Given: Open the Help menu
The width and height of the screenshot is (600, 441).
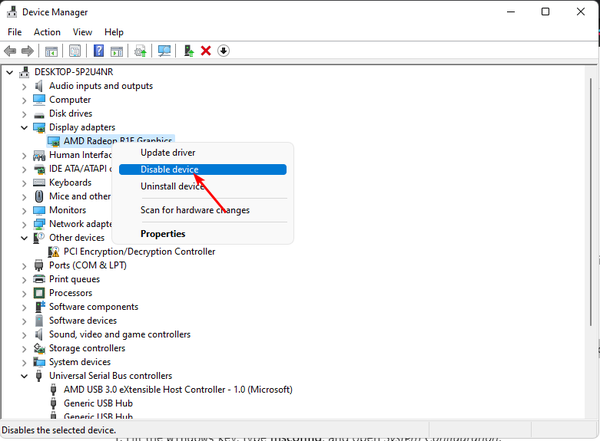Looking at the screenshot, I should click(x=114, y=32).
